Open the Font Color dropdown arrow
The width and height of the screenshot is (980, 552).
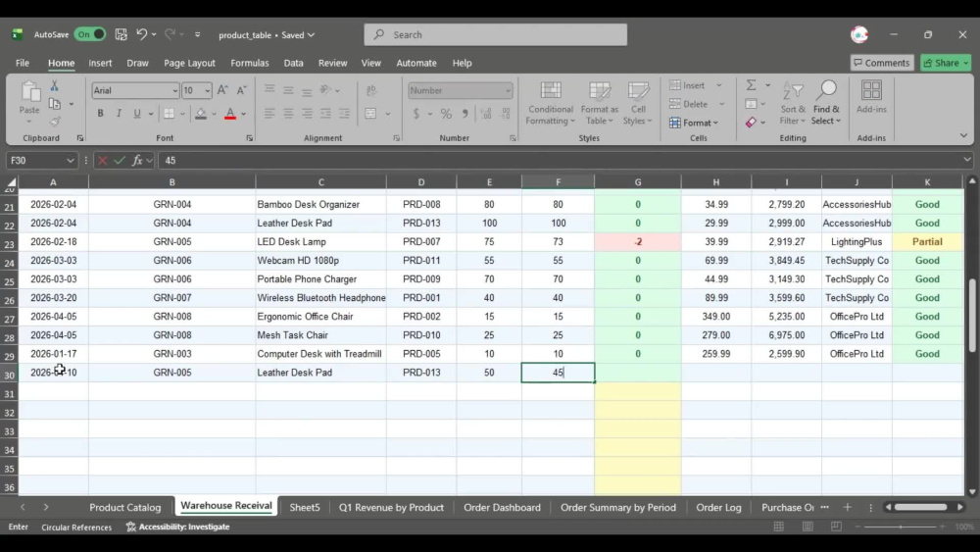(244, 114)
